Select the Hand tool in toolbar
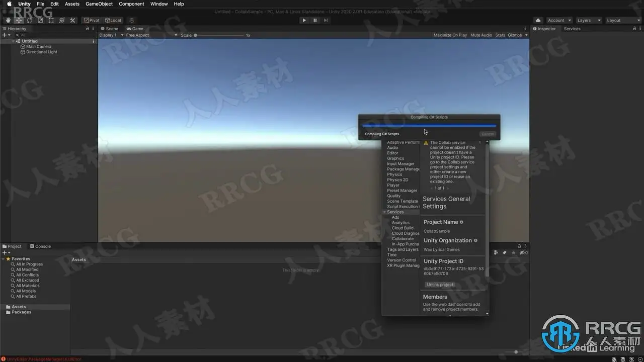The height and width of the screenshot is (362, 644). (x=9, y=20)
